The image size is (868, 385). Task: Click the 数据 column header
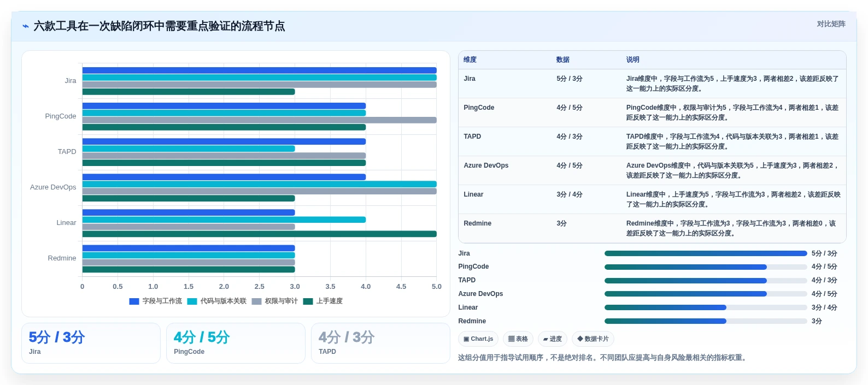(x=563, y=60)
